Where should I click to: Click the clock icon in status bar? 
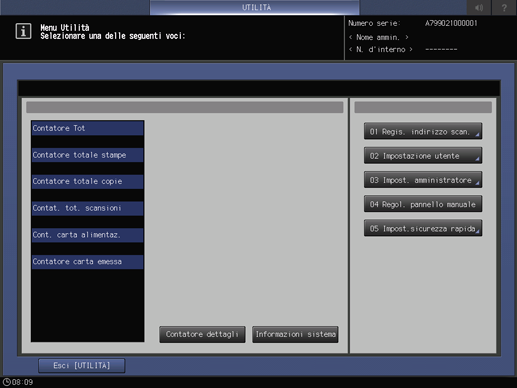click(x=7, y=382)
